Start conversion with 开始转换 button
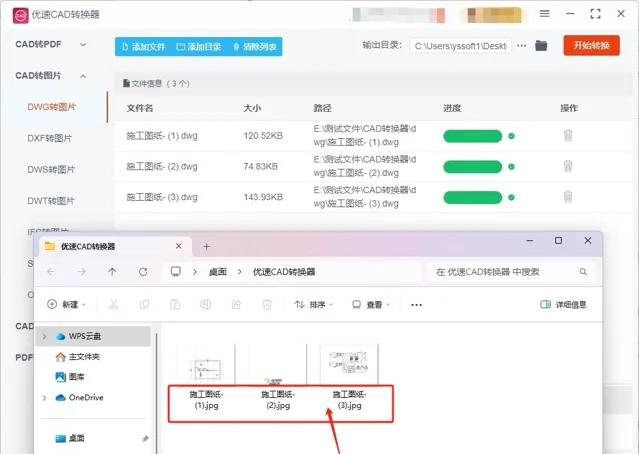 tap(591, 45)
